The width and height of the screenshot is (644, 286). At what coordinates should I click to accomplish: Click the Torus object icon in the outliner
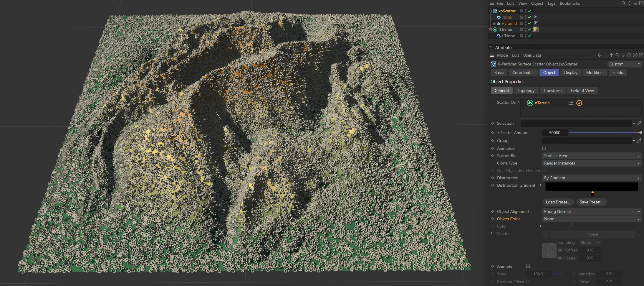point(499,17)
